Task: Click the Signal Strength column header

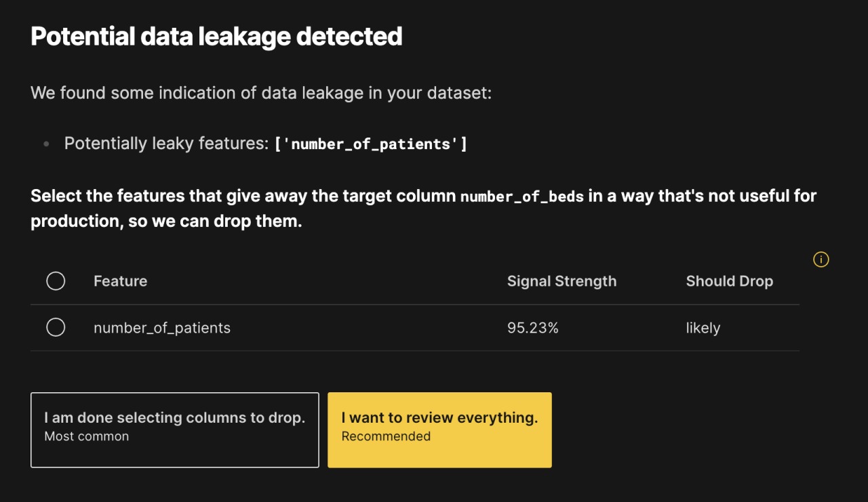Action: tap(561, 280)
